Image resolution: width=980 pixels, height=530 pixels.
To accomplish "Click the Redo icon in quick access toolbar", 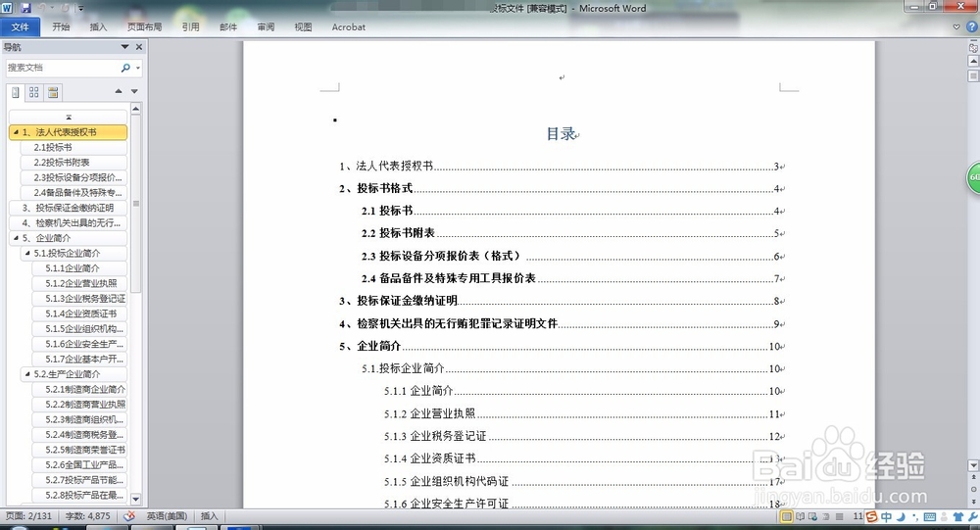I will pos(66,8).
